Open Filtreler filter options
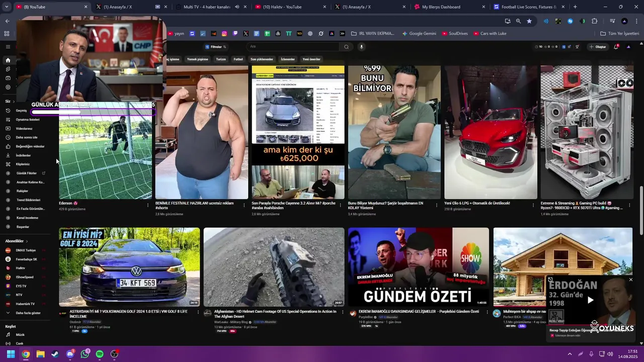The height and width of the screenshot is (362, 644). (215, 47)
